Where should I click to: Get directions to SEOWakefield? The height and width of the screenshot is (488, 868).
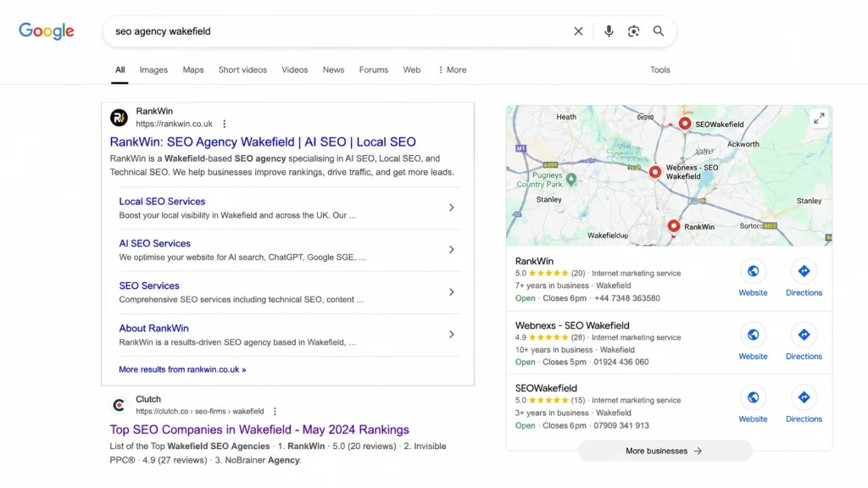(804, 397)
